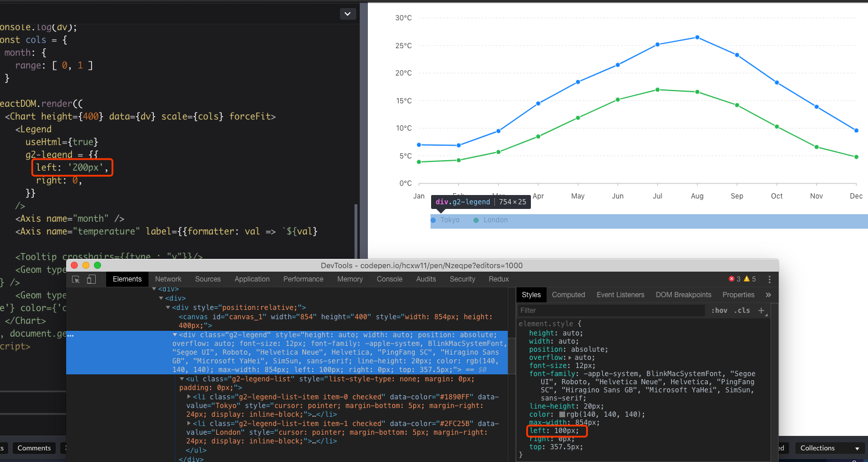Click the Filter field in the Styles panel
868x462 pixels.
pos(609,310)
